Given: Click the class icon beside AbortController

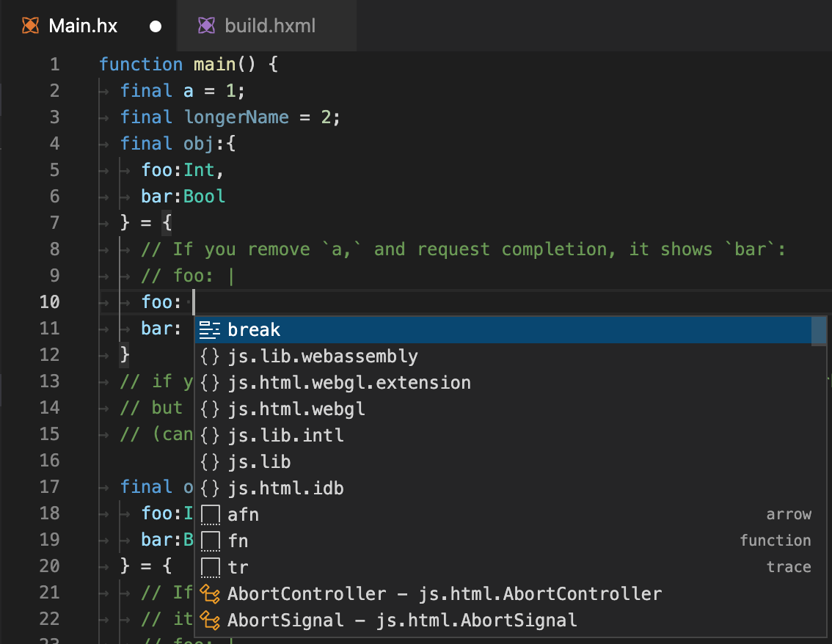Looking at the screenshot, I should [x=209, y=593].
